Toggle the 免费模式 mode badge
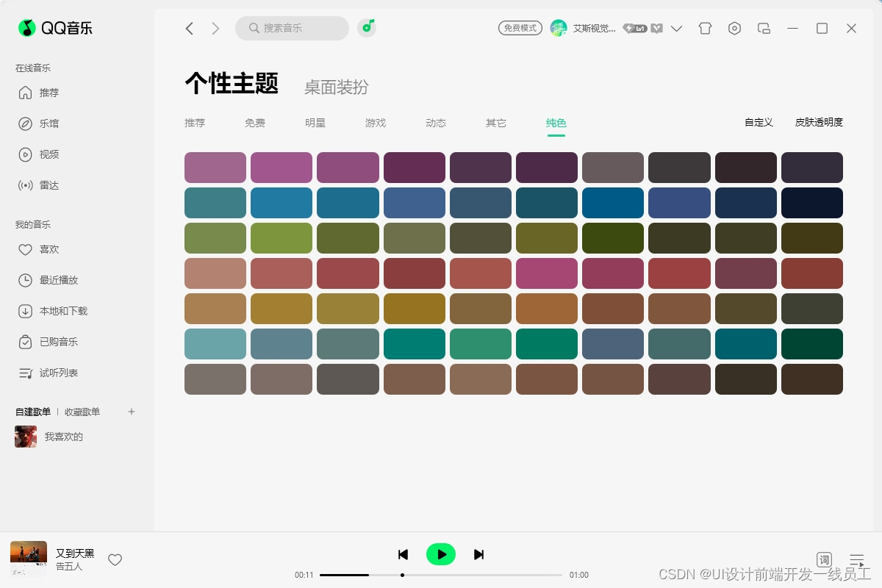 pyautogui.click(x=520, y=28)
